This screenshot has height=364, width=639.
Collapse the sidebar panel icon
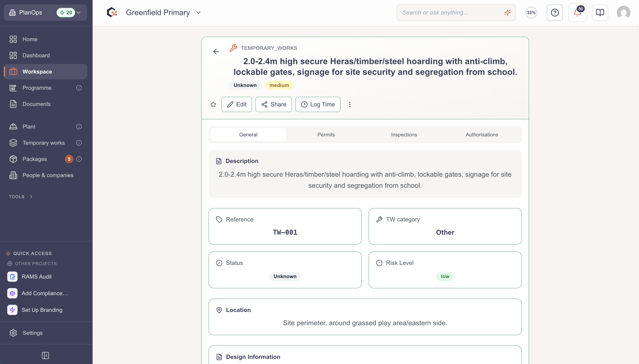tap(45, 355)
